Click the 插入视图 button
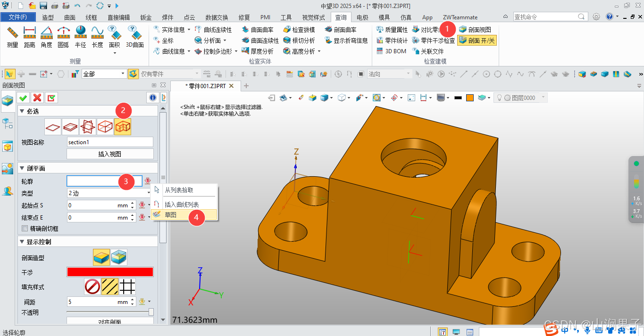644x336 pixels. click(110, 154)
